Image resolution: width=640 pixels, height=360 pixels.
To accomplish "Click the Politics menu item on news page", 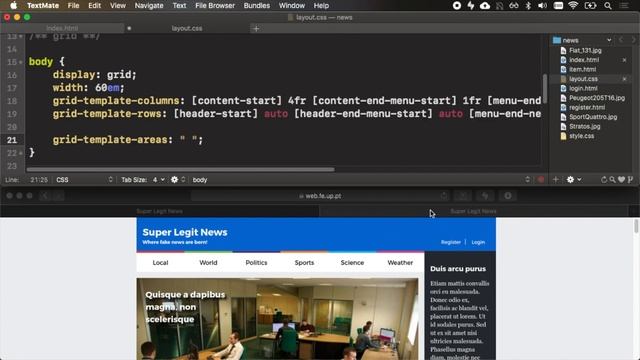I will click(x=256, y=262).
